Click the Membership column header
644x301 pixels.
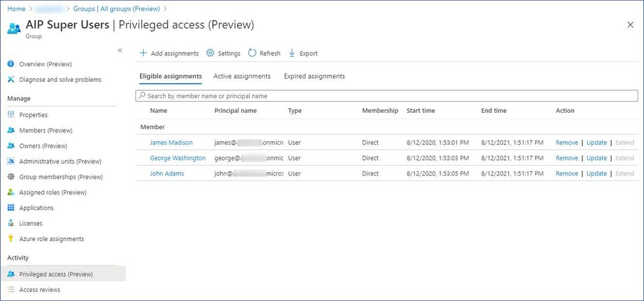point(380,110)
